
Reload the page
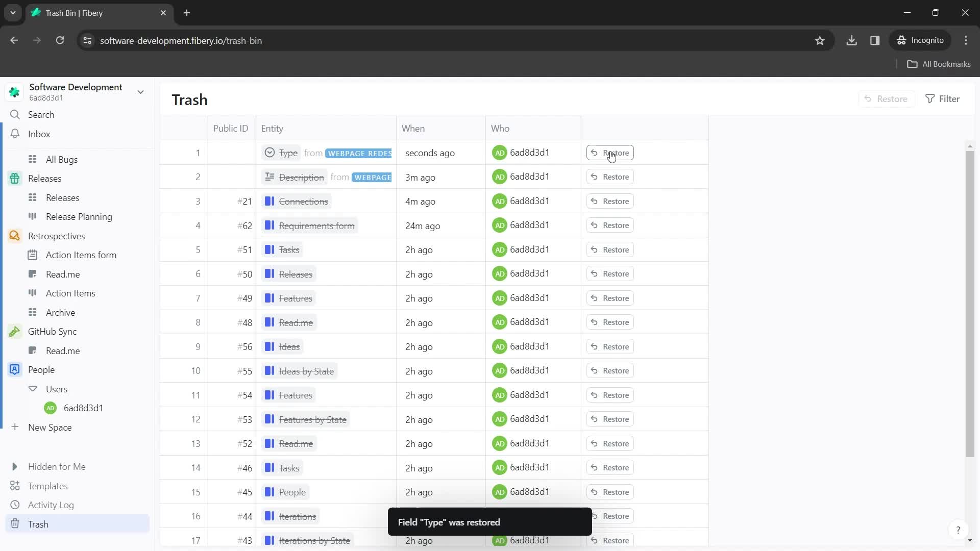click(x=60, y=40)
